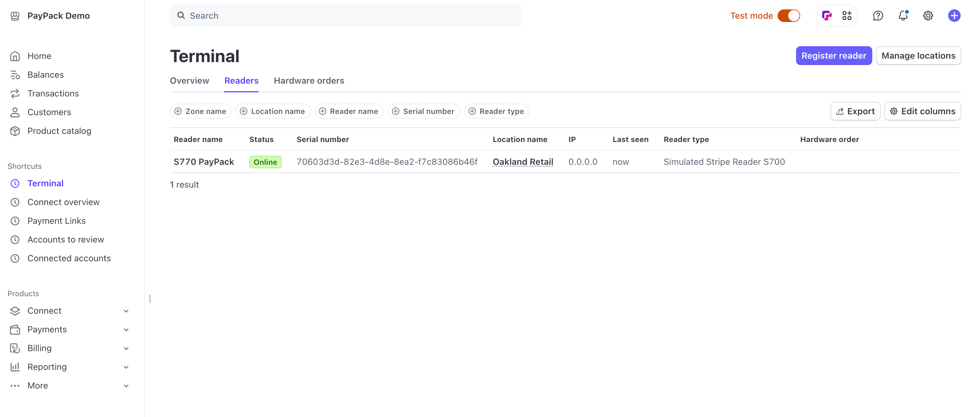Open Product catalog from the sidebar

(x=59, y=131)
